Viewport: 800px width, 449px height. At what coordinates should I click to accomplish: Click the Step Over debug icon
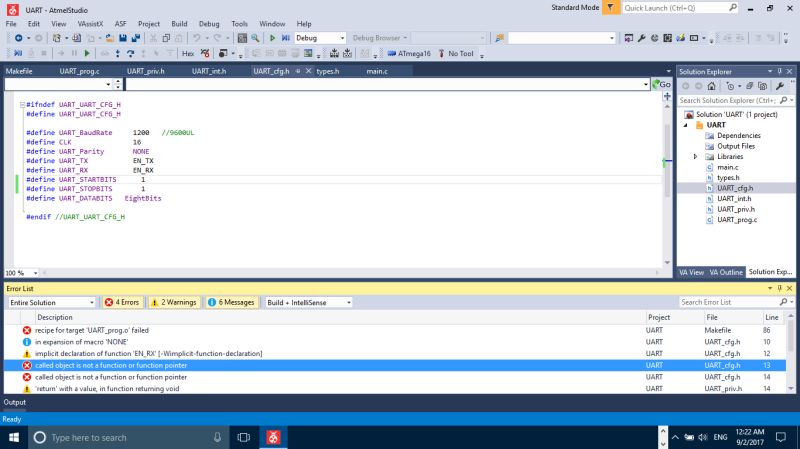131,54
